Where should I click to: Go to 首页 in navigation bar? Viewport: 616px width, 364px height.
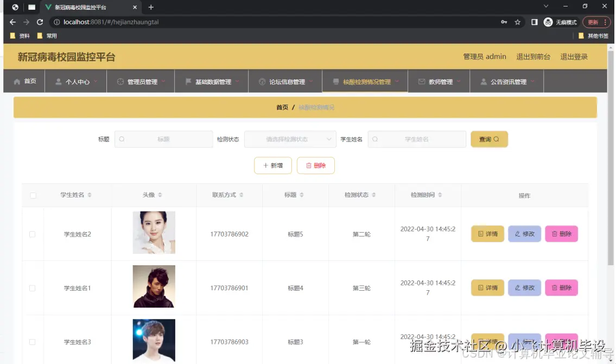pyautogui.click(x=24, y=81)
